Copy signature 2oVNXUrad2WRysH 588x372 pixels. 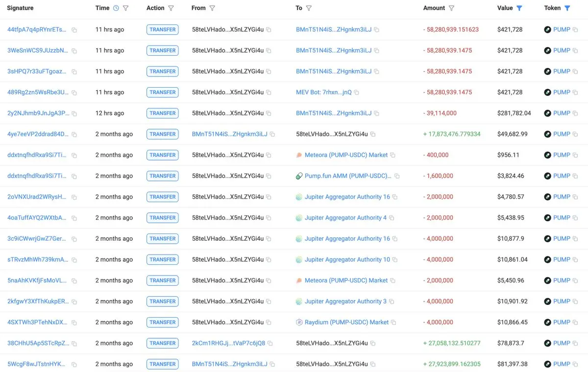click(74, 197)
